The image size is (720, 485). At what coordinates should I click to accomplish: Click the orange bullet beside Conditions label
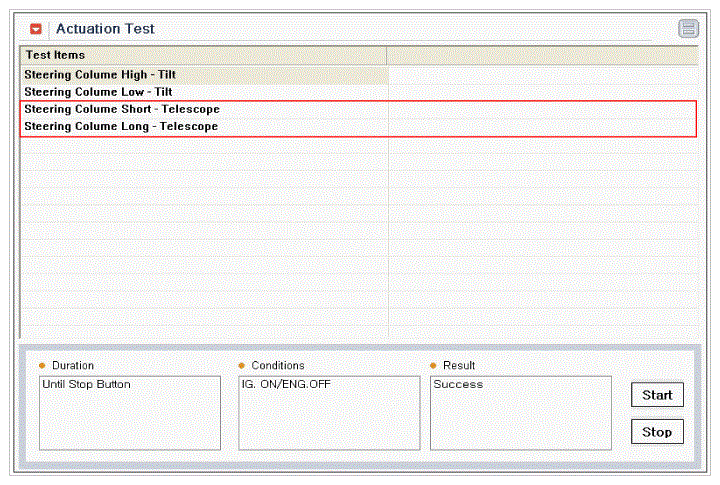click(x=241, y=366)
